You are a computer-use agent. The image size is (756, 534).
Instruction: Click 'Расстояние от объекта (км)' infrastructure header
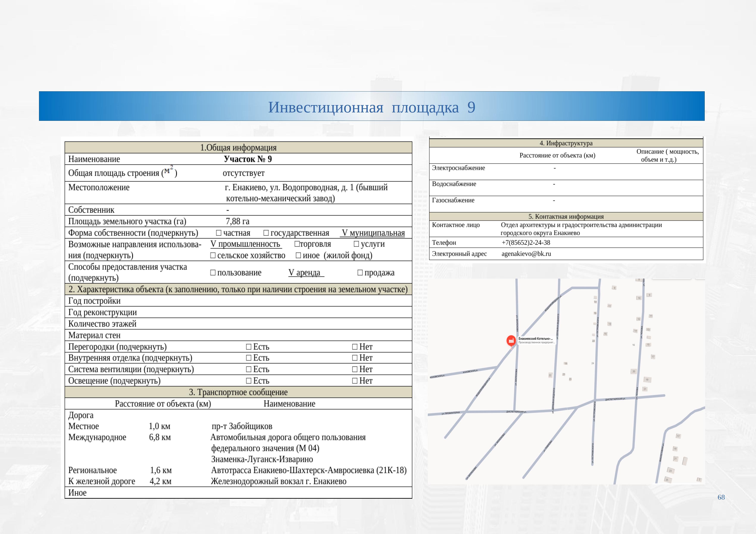point(558,156)
